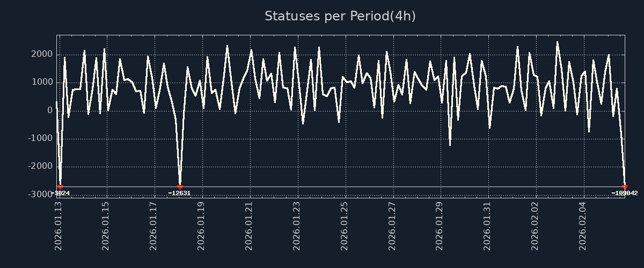Image resolution: width=644 pixels, height=268 pixels.
Task: Click the 0 y-axis label
Action: click(50, 110)
